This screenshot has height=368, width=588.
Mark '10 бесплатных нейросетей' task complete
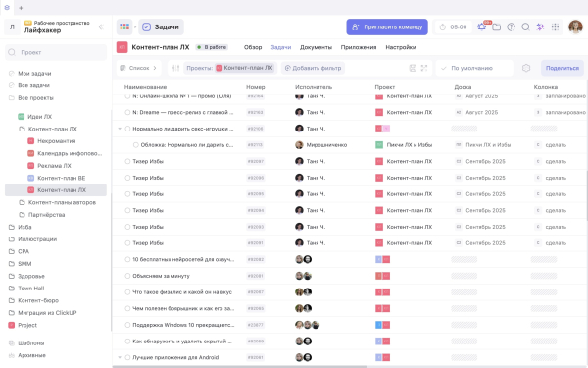(x=127, y=259)
